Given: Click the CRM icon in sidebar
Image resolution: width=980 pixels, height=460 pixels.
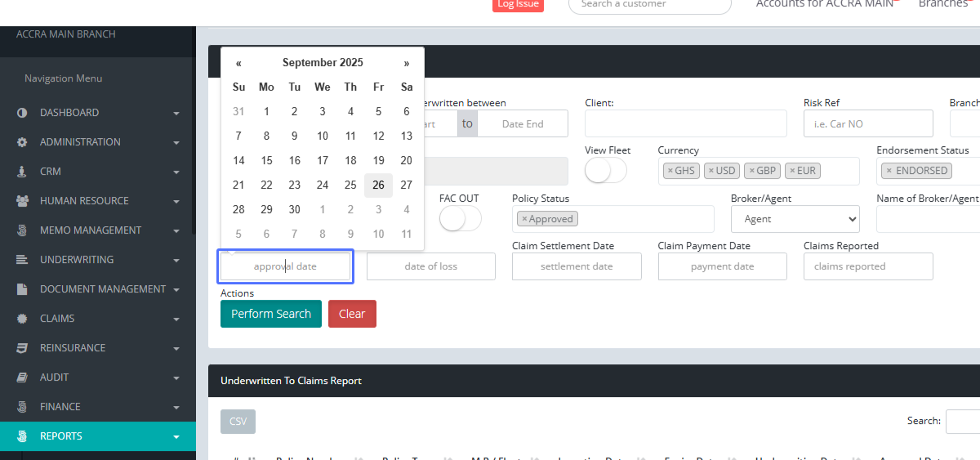Looking at the screenshot, I should coord(22,172).
